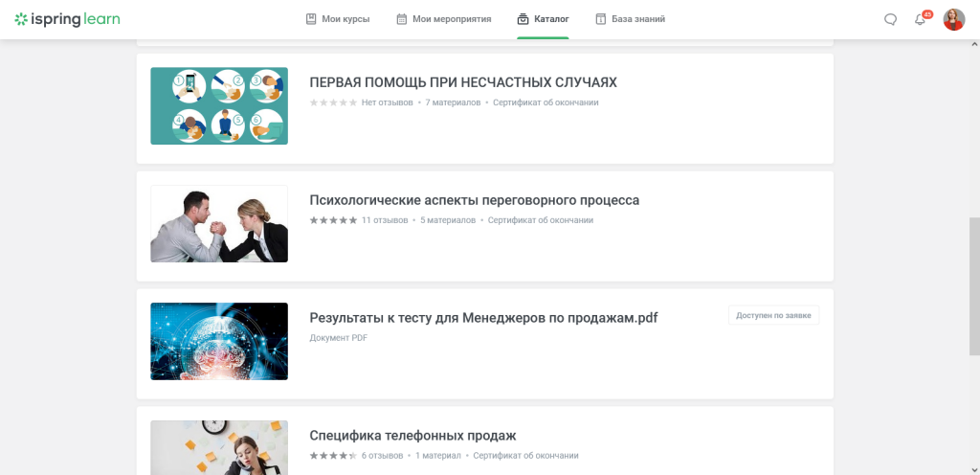This screenshot has width=980, height=475.
Task: Click the scrollbar up arrow
Action: pos(974,44)
